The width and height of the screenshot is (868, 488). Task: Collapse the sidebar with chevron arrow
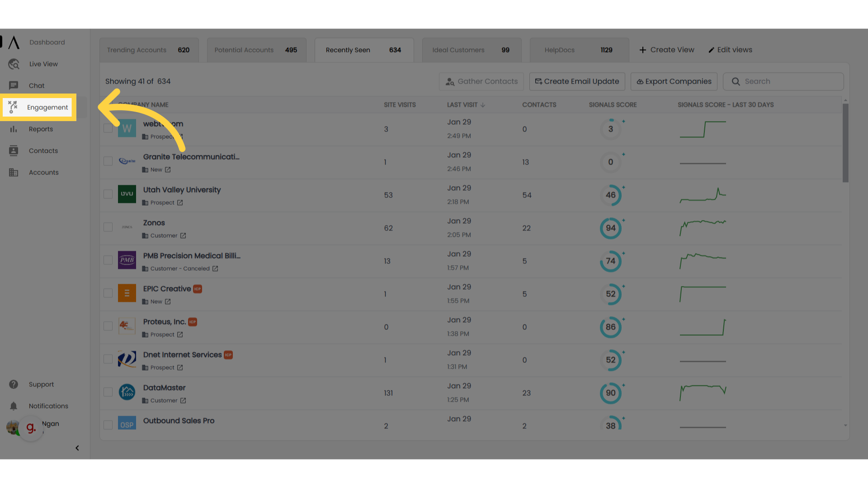[x=77, y=448]
